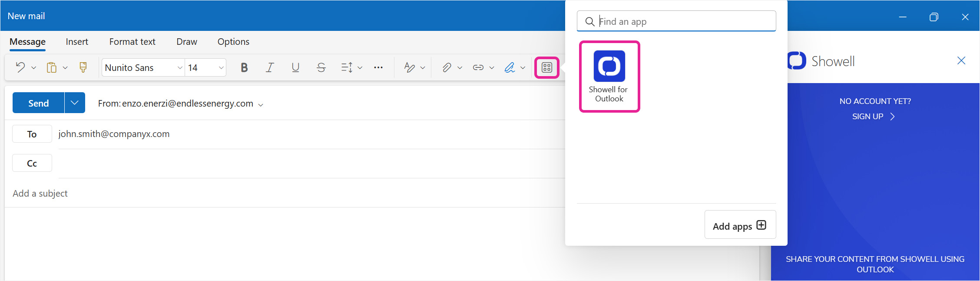
Task: Click the Insert link icon
Action: 478,67
